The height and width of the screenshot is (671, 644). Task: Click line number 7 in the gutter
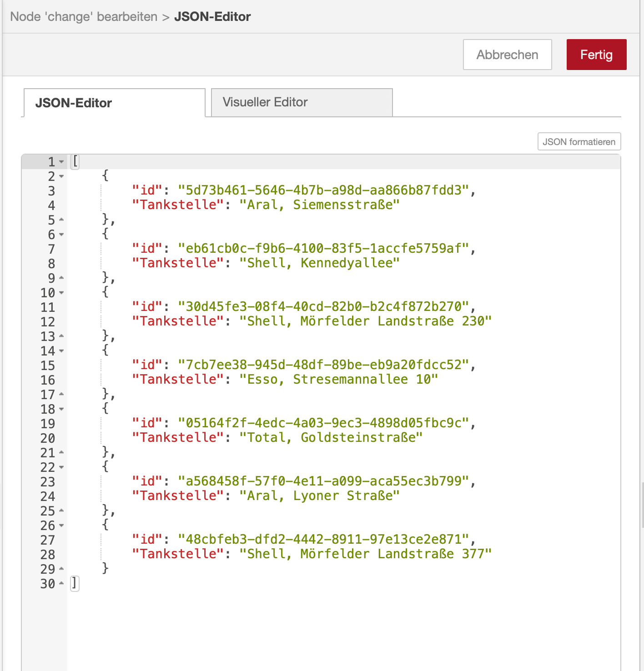[x=51, y=249]
